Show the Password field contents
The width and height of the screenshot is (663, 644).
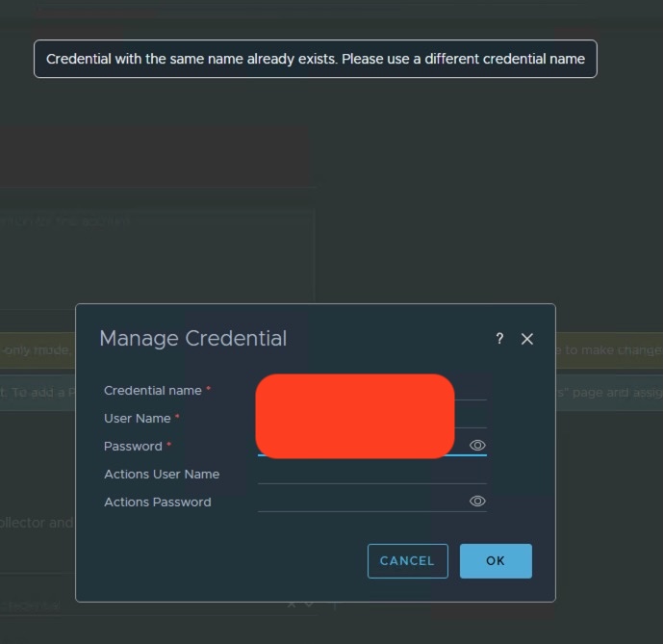pos(477,446)
